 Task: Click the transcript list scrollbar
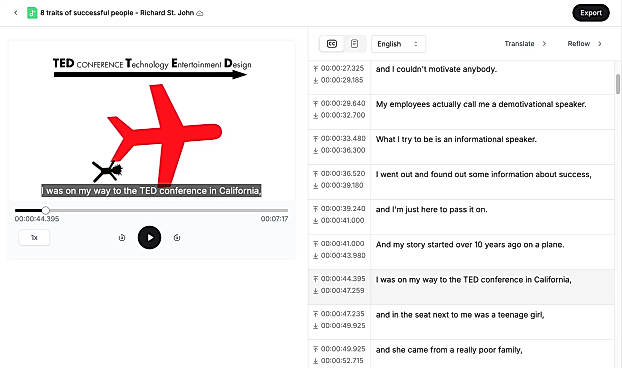pyautogui.click(x=618, y=84)
